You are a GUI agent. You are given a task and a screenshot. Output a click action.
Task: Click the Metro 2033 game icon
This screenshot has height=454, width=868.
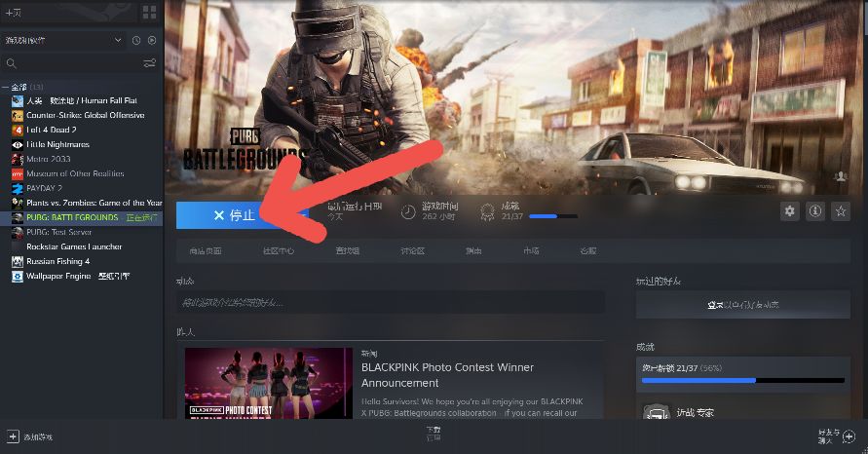(x=18, y=160)
